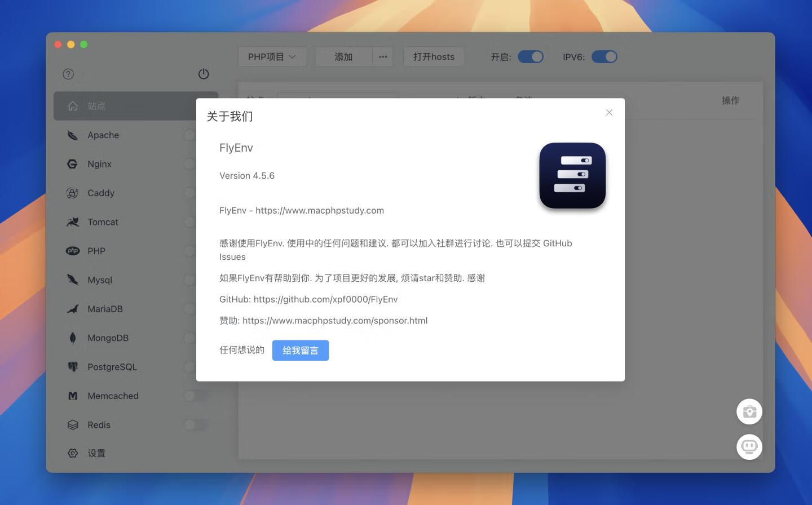Click the Mysql dolphin icon

pos(73,280)
